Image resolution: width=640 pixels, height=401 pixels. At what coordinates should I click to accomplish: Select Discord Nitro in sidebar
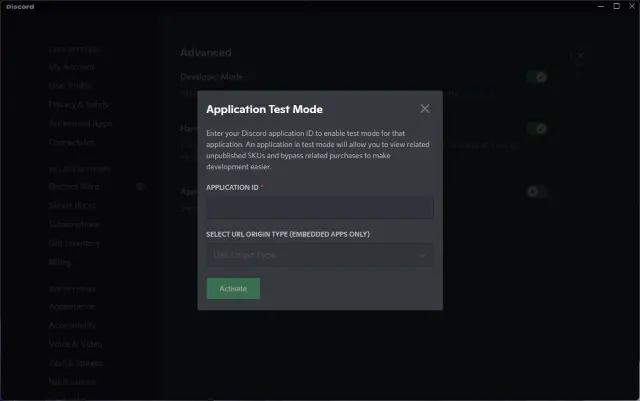74,186
